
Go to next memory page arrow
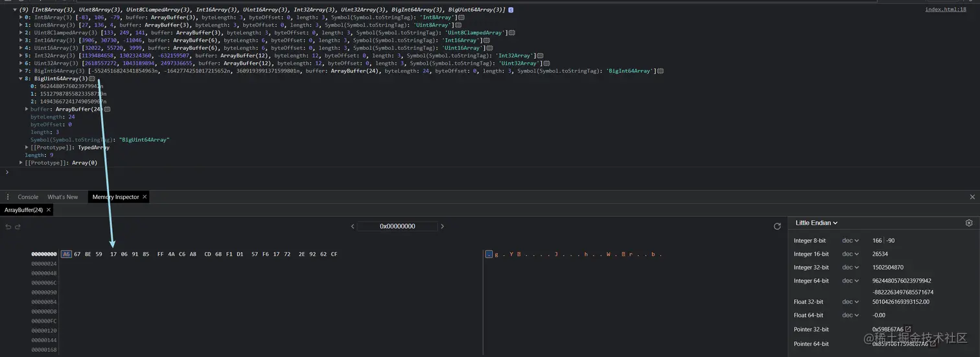click(x=442, y=227)
